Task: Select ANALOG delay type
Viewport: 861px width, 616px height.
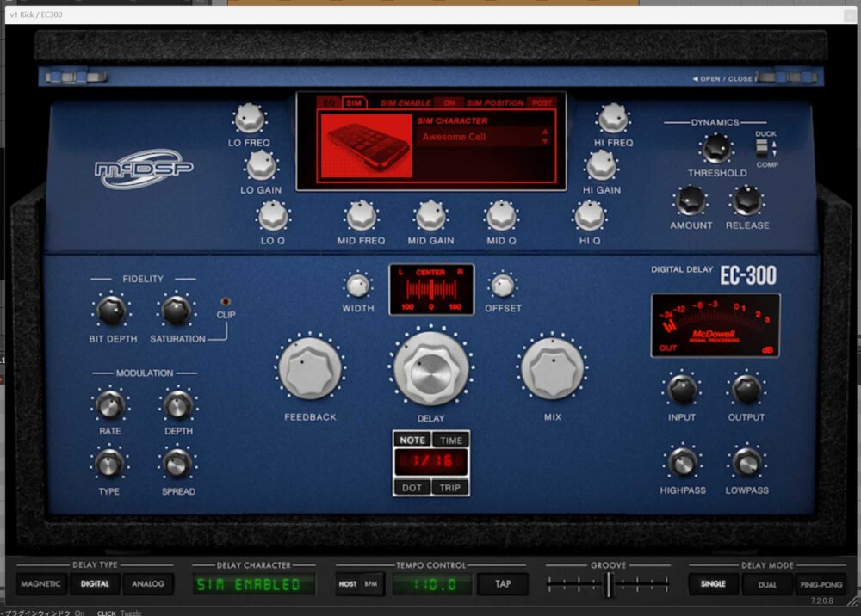Action: (148, 584)
